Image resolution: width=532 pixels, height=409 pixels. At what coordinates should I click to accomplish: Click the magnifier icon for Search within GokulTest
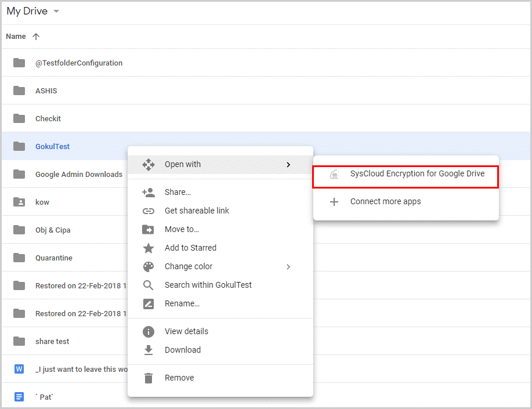tap(149, 285)
